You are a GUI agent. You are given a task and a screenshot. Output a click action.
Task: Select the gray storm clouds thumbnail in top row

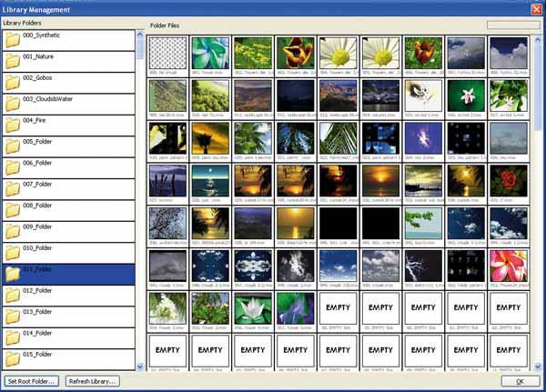click(466, 54)
